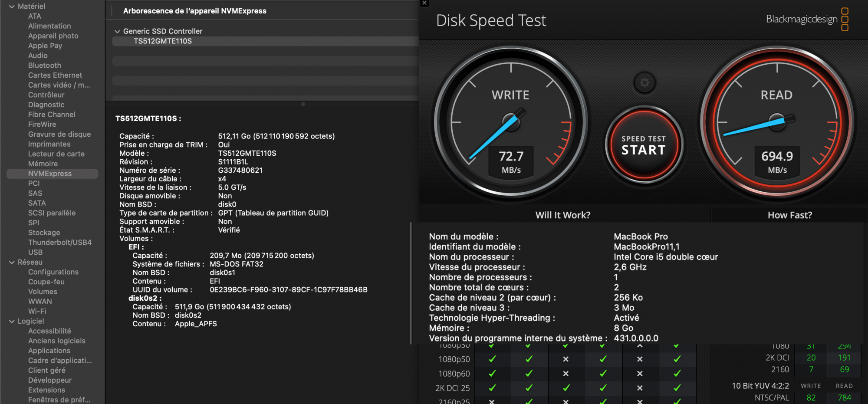Image resolution: width=868 pixels, height=404 pixels.
Task: Open Diagnostic entry
Action: click(46, 105)
